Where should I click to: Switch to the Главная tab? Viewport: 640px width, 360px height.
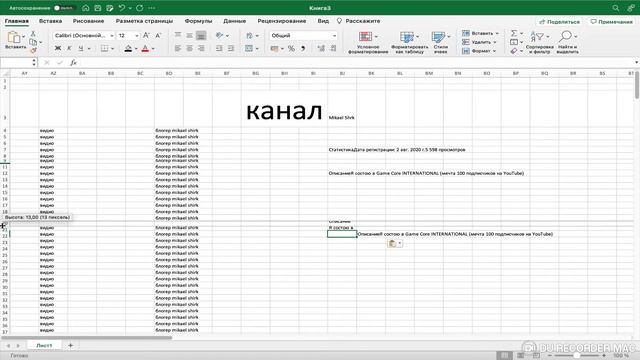click(17, 21)
